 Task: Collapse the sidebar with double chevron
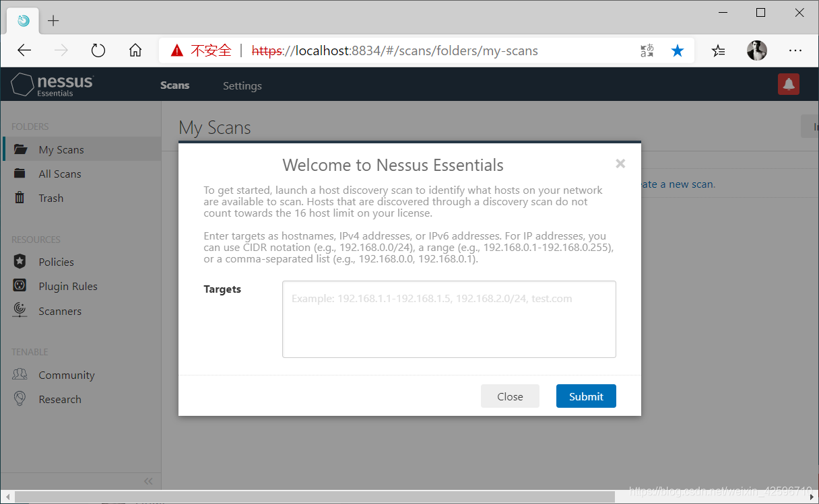point(149,481)
